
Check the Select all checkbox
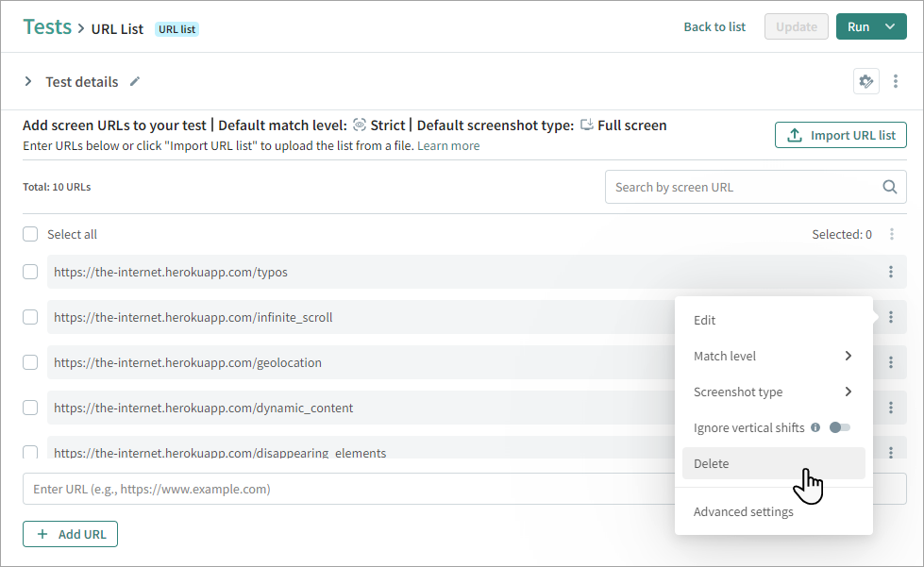30,234
